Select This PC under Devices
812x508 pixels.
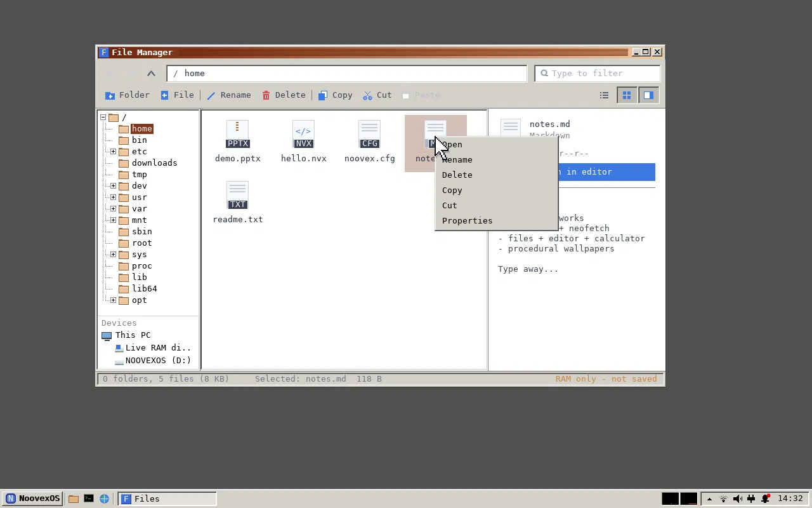click(x=126, y=335)
